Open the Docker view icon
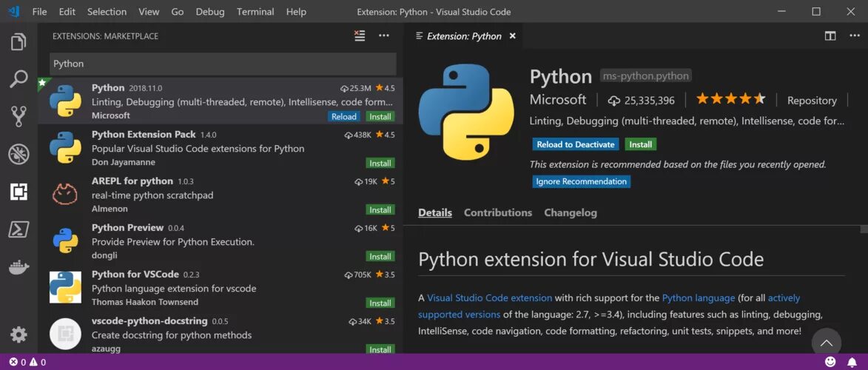868x370 pixels. pos(18,268)
